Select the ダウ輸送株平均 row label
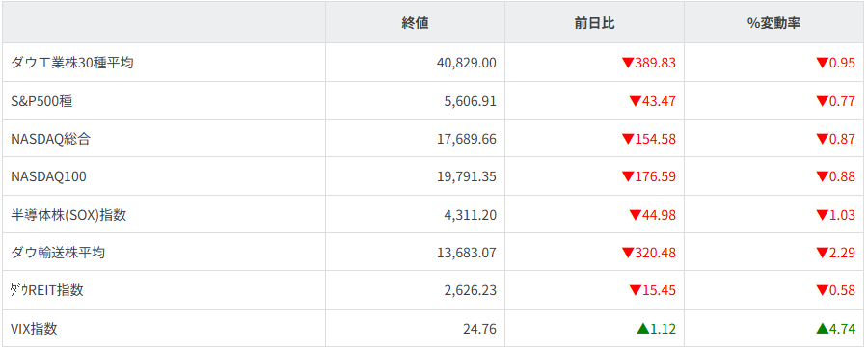868x350 pixels. pyautogui.click(x=58, y=253)
